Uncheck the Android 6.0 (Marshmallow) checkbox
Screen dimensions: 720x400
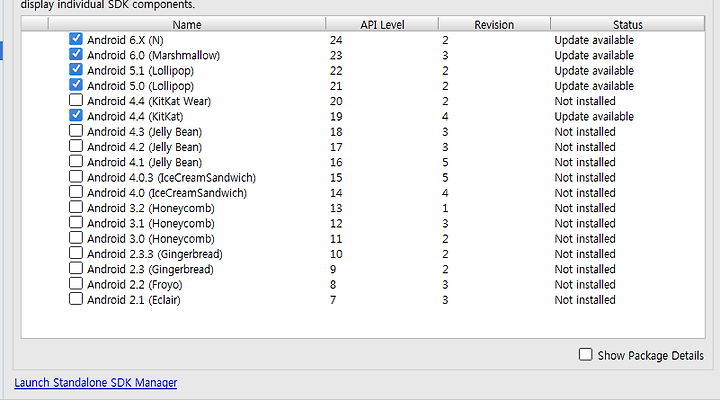pyautogui.click(x=76, y=54)
